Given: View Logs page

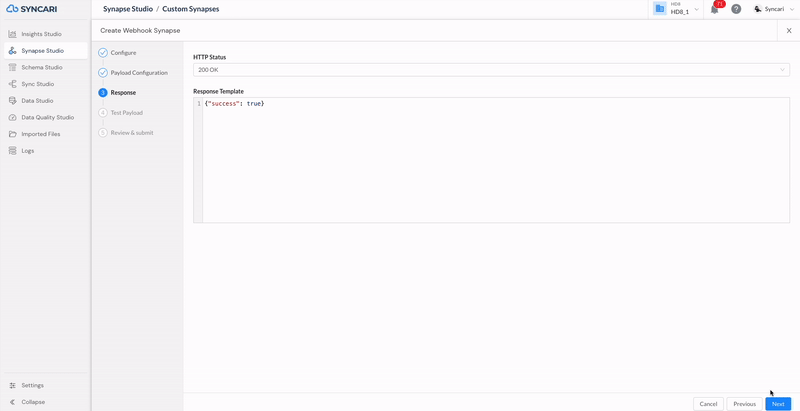Looking at the screenshot, I should [x=28, y=151].
